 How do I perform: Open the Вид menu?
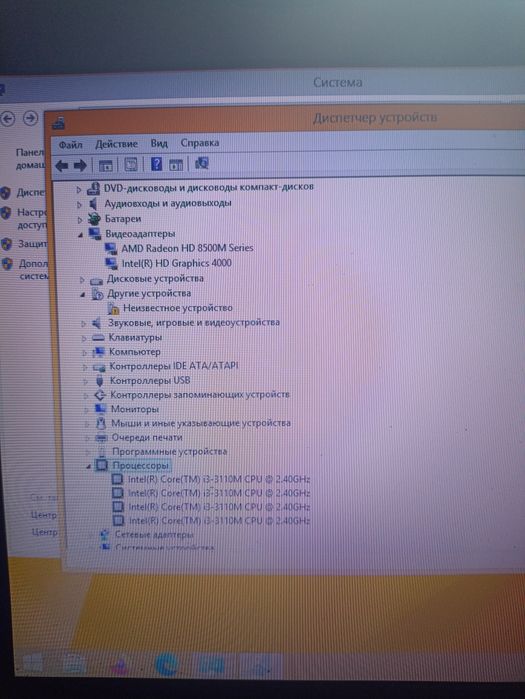[x=159, y=143]
